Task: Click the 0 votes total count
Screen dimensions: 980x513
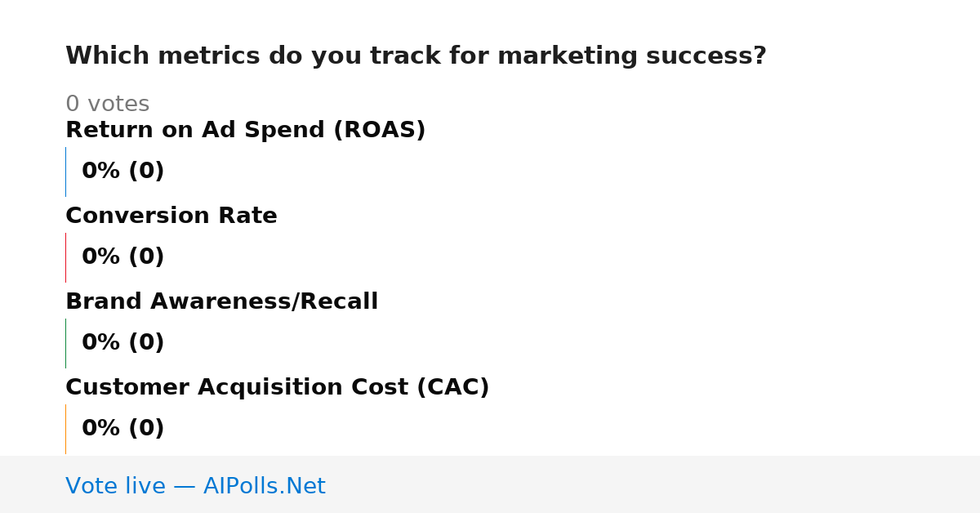Action: coord(107,105)
